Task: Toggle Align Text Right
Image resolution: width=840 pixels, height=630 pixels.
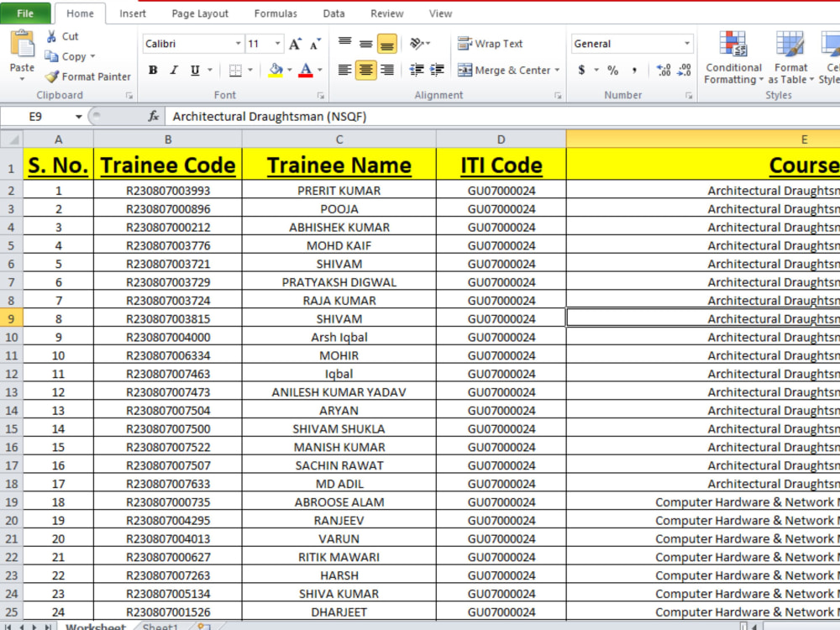Action: pos(386,70)
